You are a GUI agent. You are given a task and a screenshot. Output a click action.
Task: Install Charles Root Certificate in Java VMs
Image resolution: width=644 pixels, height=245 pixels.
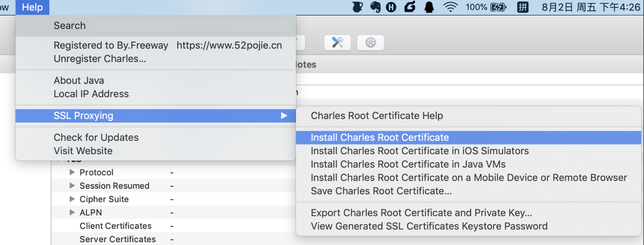pyautogui.click(x=468, y=164)
